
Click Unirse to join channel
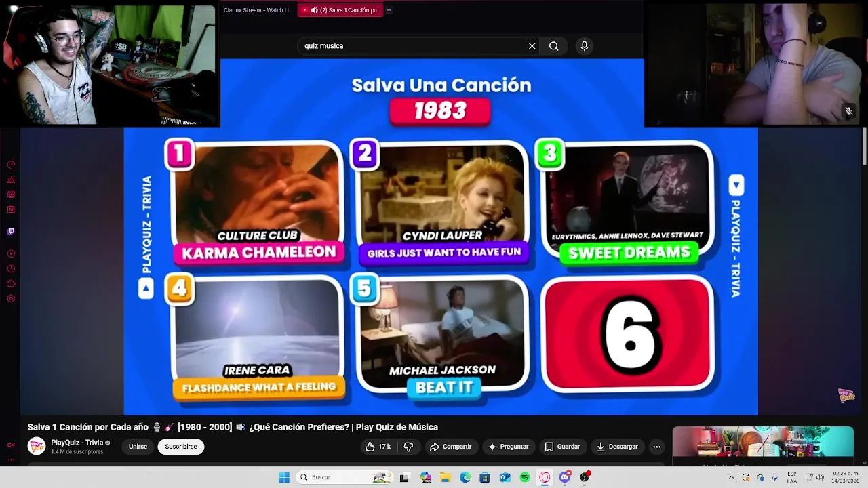[138, 447]
